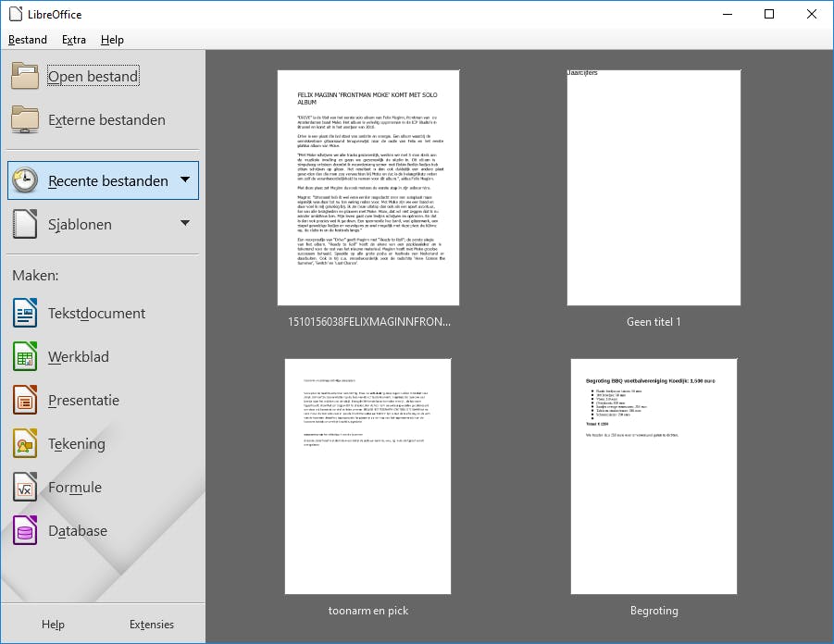This screenshot has height=644, width=834.
Task: Click the 'Geen titel 1' caption
Action: coord(654,322)
